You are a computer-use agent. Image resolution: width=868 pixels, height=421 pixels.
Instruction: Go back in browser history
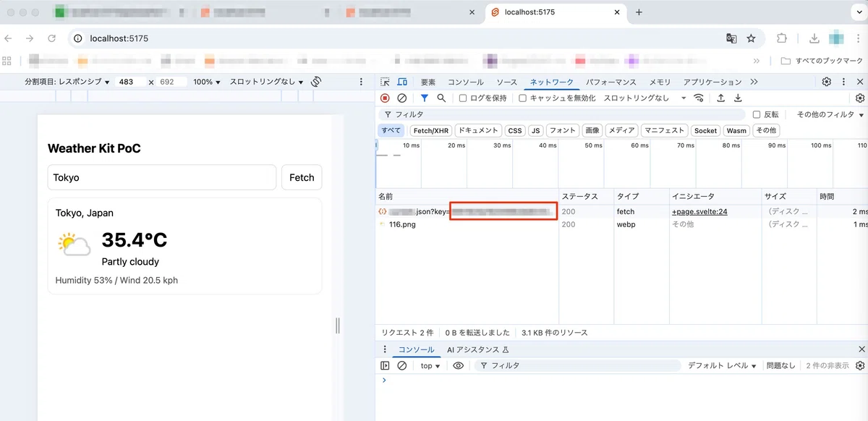coord(9,38)
